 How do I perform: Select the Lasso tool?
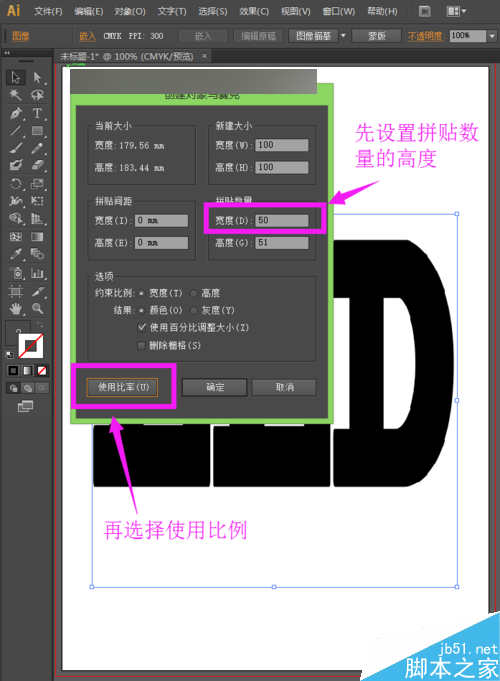click(37, 95)
